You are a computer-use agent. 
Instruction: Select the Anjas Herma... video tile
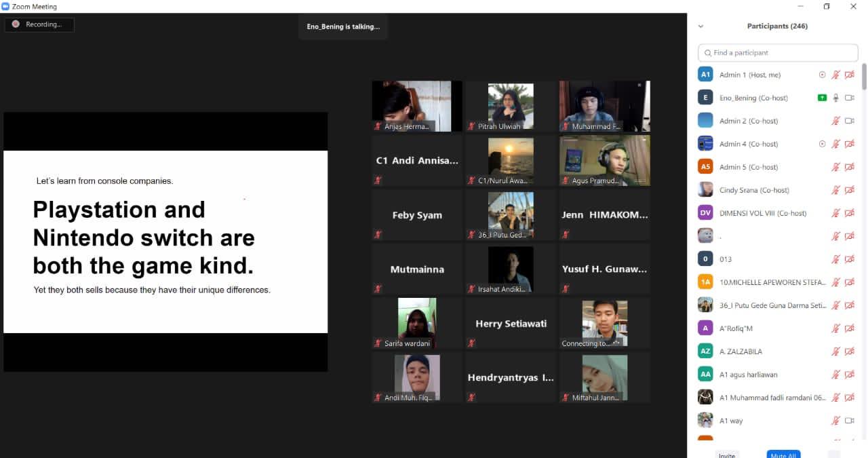417,106
